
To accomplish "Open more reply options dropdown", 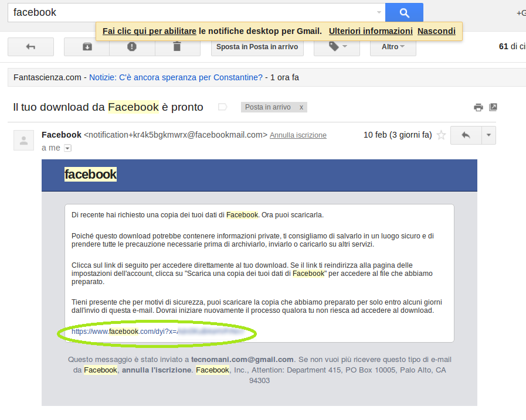I will click(489, 135).
